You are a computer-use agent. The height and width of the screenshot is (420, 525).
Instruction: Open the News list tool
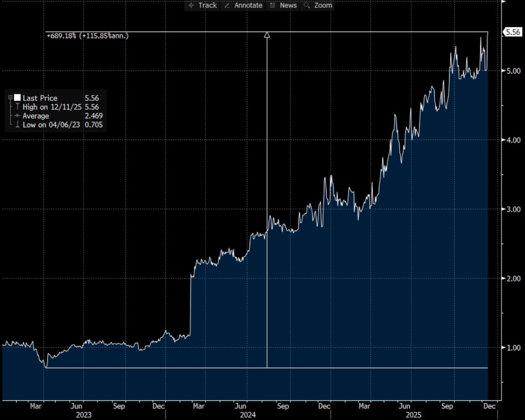coord(283,5)
